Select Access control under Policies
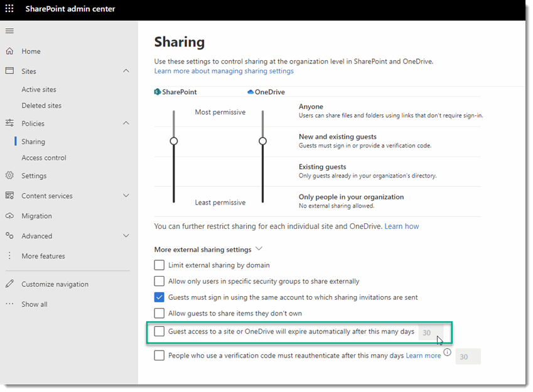The height and width of the screenshot is (392, 533). pyautogui.click(x=44, y=158)
